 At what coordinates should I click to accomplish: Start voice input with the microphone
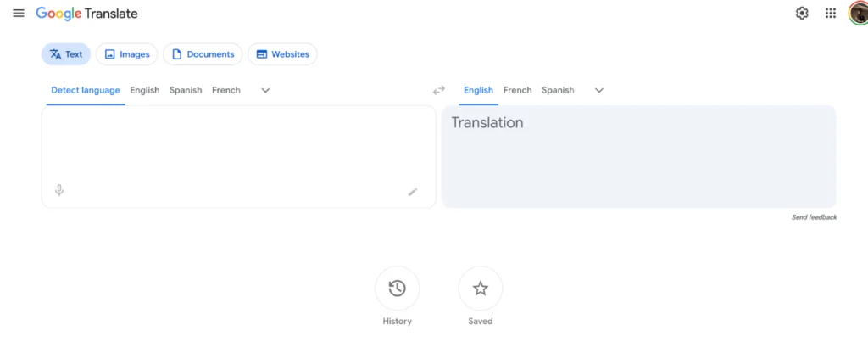click(59, 191)
